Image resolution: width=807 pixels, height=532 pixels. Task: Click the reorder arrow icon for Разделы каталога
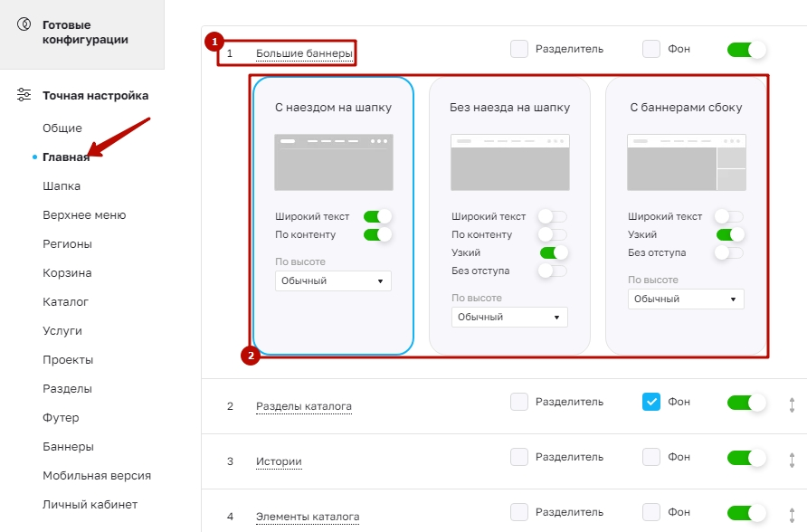(792, 405)
